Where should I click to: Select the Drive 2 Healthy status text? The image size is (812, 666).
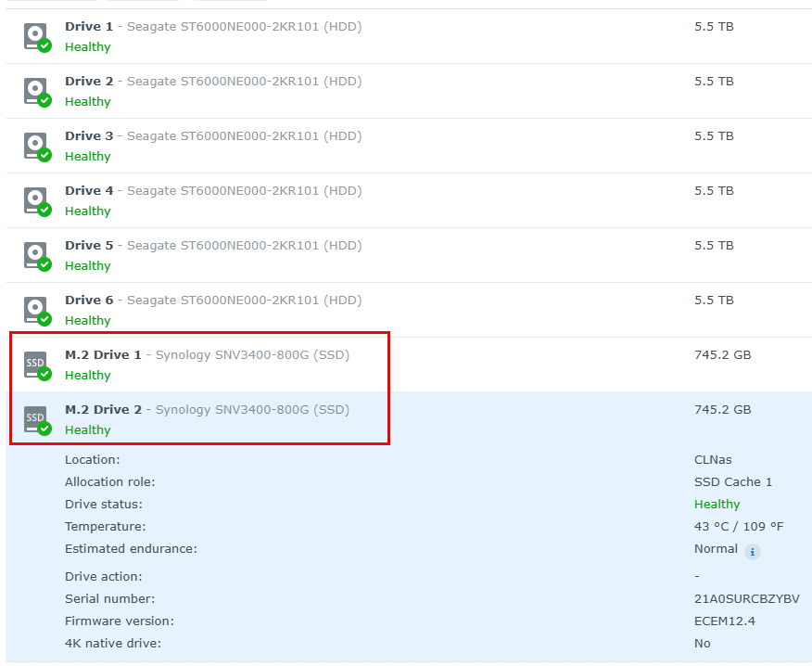pos(87,102)
